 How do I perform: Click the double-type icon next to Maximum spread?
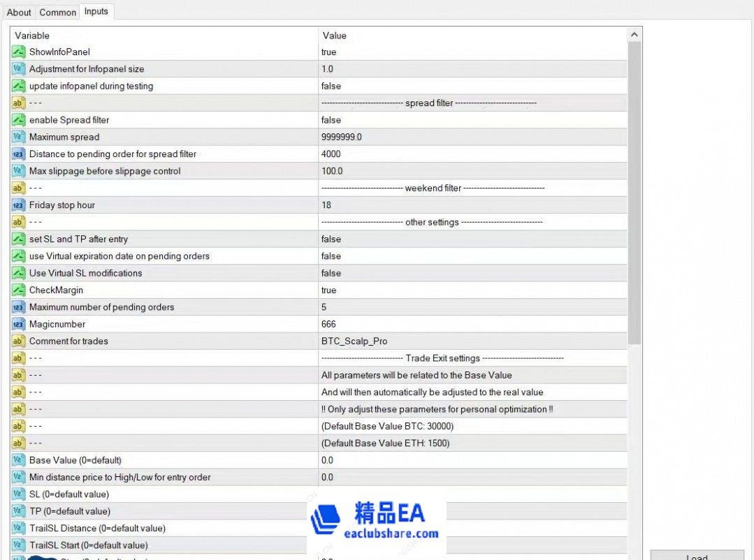pyautogui.click(x=18, y=137)
